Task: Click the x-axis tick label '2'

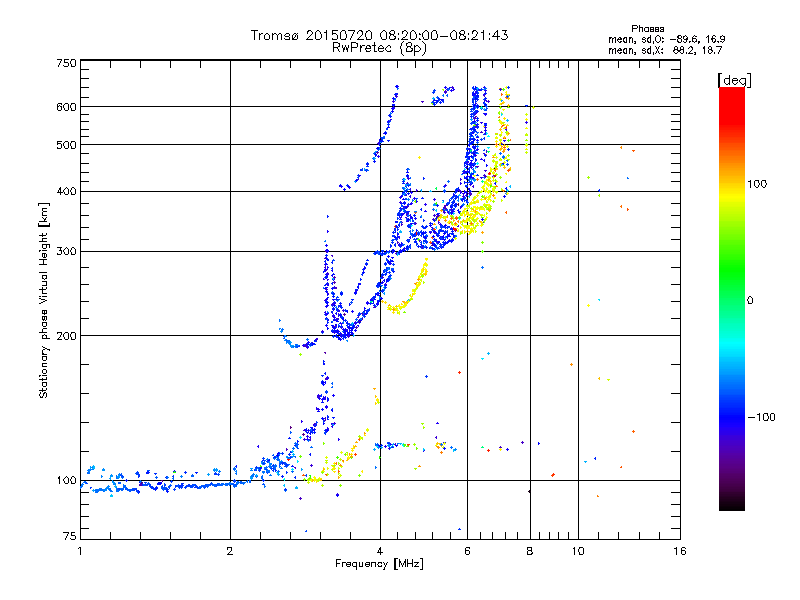Action: click(x=230, y=551)
